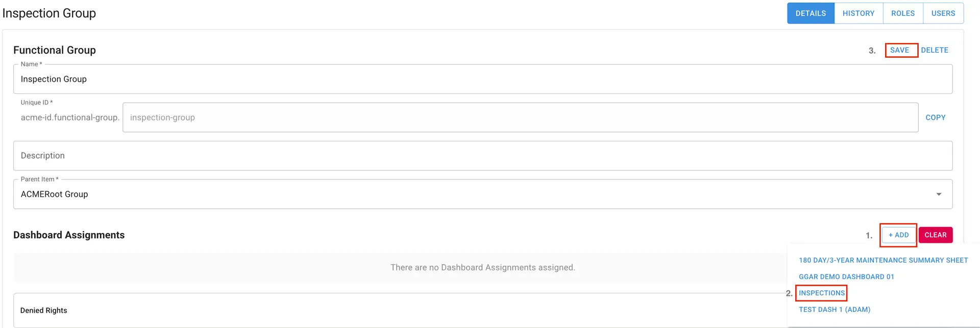
Task: Click the SAVE button
Action: click(x=899, y=50)
